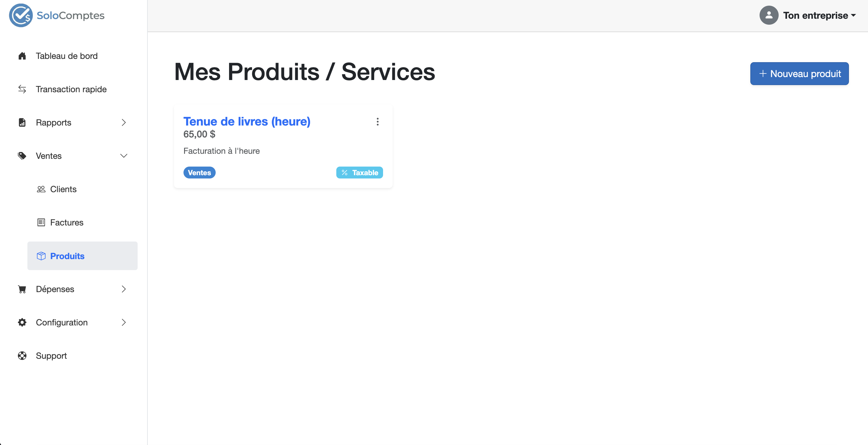Open the Tenue de livres (heure) link
Image resolution: width=868 pixels, height=445 pixels.
[247, 122]
